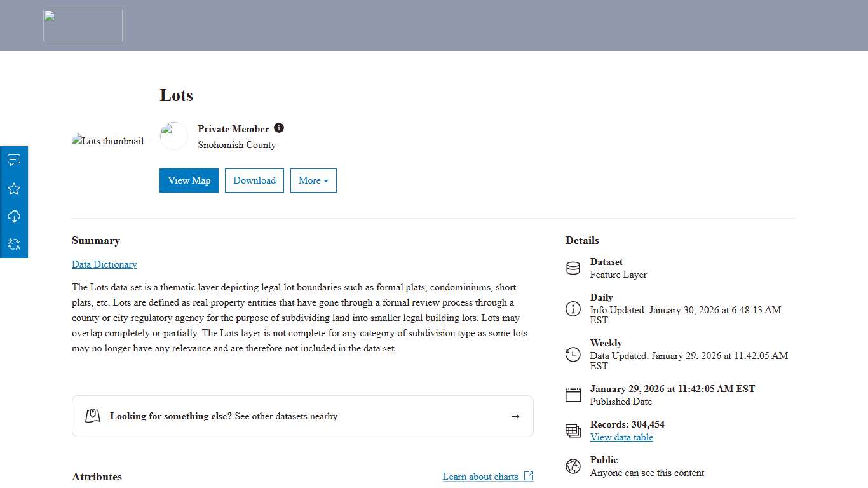Viewport: 868px width, 488px height.
Task: Select the Lots thumbnail image
Action: [108, 141]
